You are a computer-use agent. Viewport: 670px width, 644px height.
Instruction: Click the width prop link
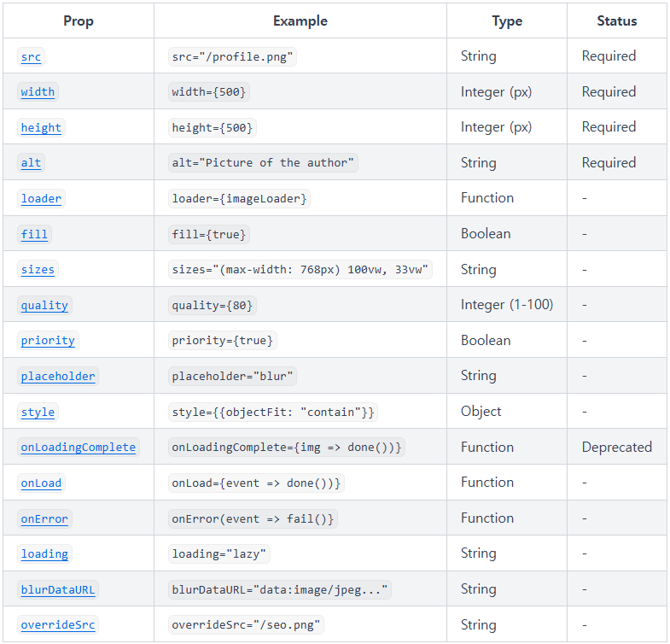pyautogui.click(x=38, y=92)
